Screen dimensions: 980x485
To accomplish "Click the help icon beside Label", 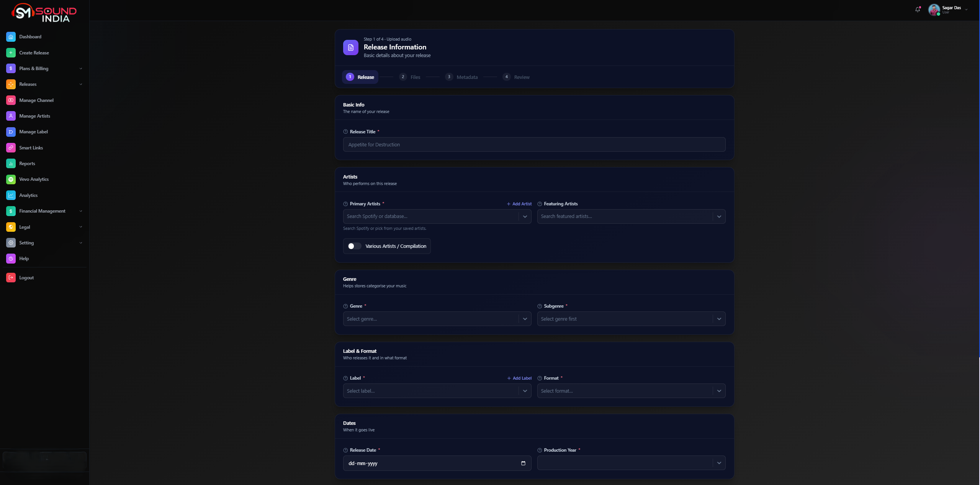I will pos(345,378).
